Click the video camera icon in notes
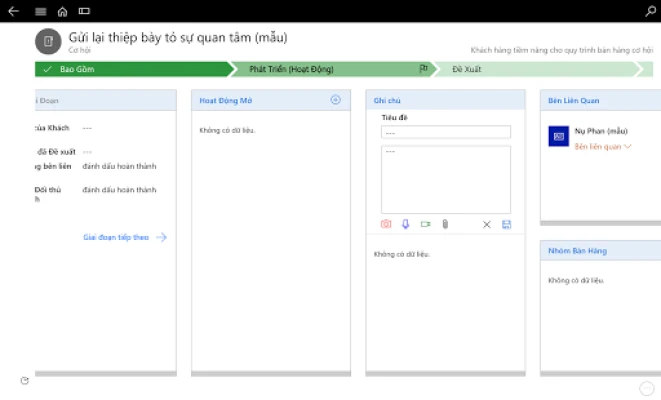The height and width of the screenshot is (400, 661). tap(425, 224)
